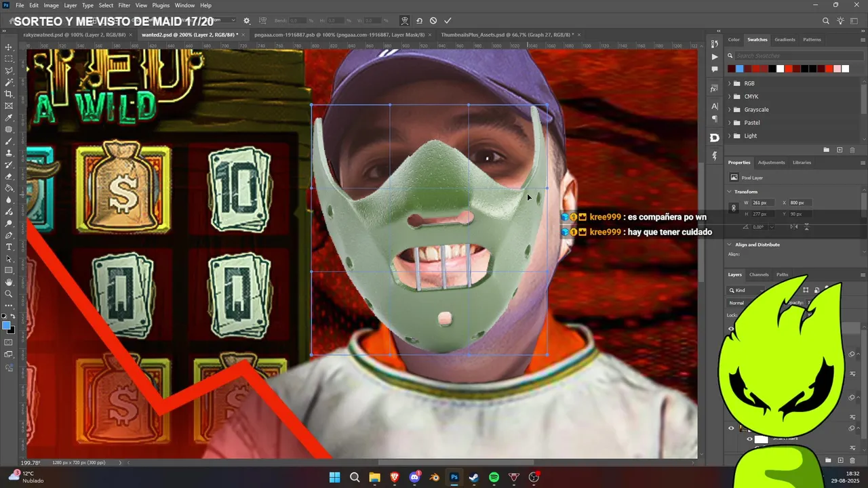The image size is (868, 488).
Task: Open the File menu
Action: pyautogui.click(x=20, y=5)
